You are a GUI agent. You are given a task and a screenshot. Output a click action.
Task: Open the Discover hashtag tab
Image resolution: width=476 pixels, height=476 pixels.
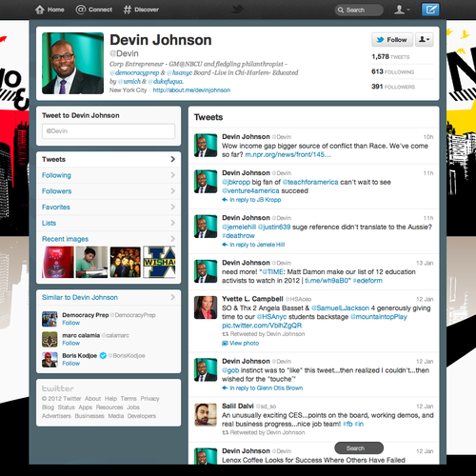point(141,10)
